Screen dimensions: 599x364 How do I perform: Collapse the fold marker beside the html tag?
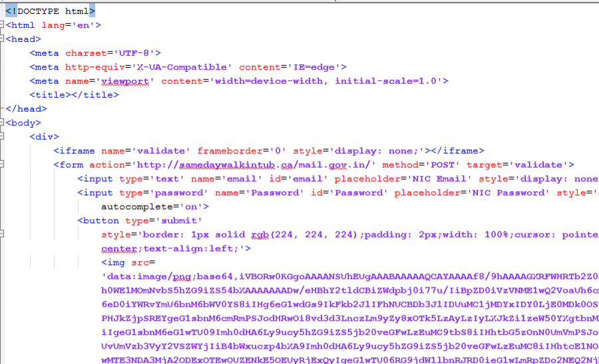(x=1, y=25)
